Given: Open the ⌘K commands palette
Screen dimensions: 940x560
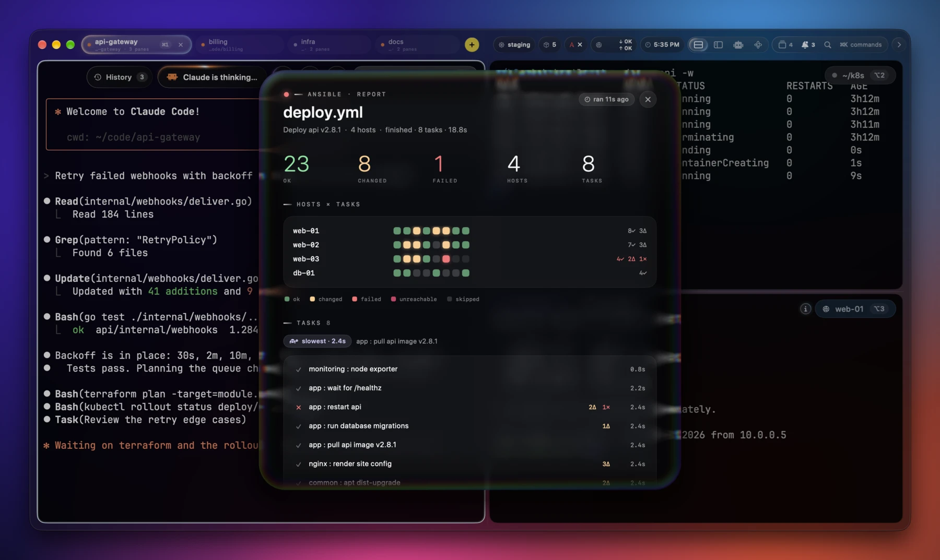Looking at the screenshot, I should (x=861, y=45).
